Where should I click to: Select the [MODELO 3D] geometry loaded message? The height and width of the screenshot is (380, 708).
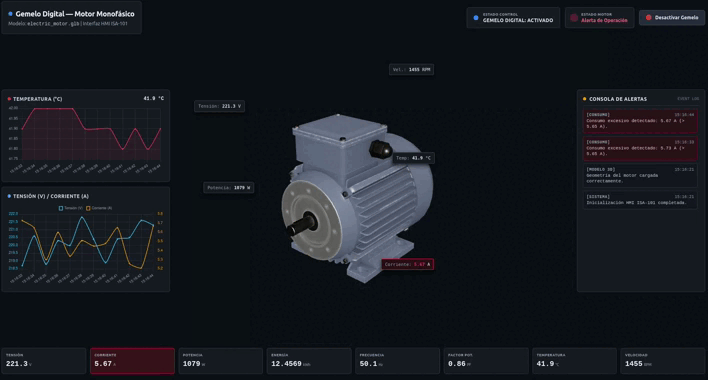[640, 175]
